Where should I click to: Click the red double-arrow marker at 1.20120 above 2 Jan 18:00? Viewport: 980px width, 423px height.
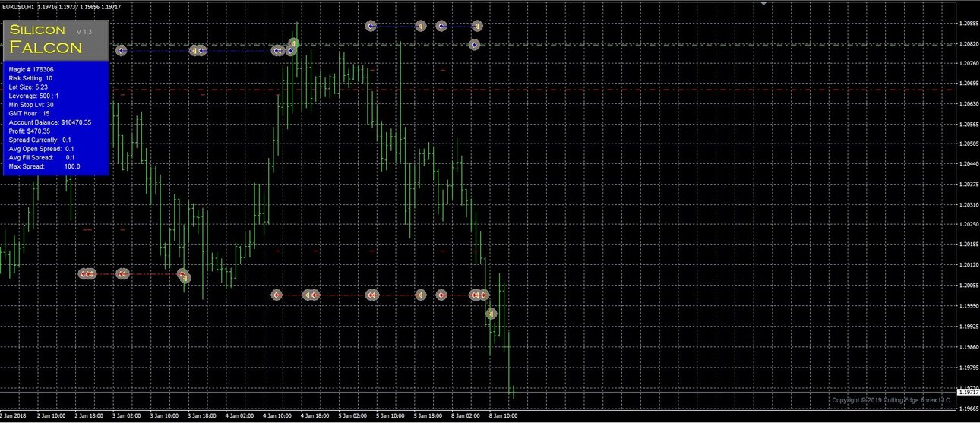[87, 273]
